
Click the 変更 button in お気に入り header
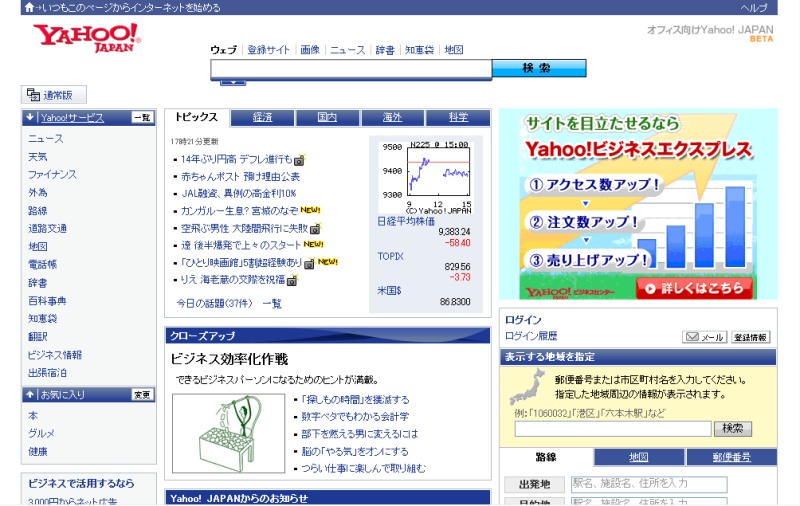point(142,395)
